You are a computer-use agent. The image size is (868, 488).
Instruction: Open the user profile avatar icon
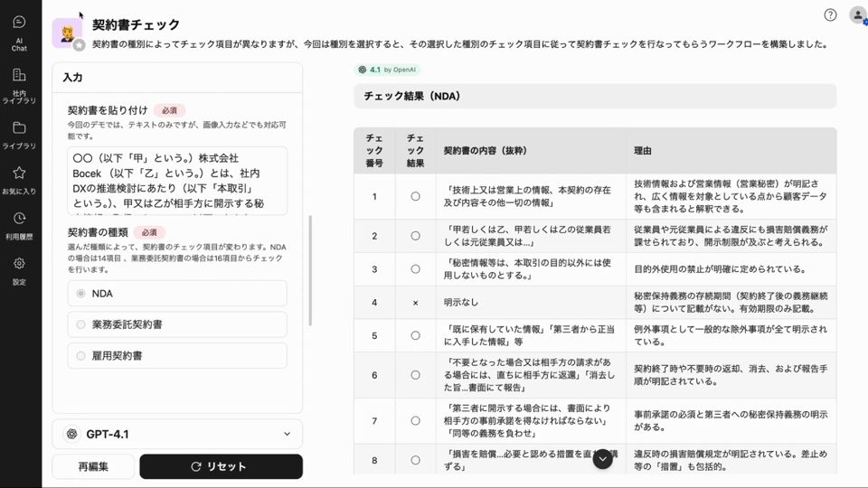(857, 15)
